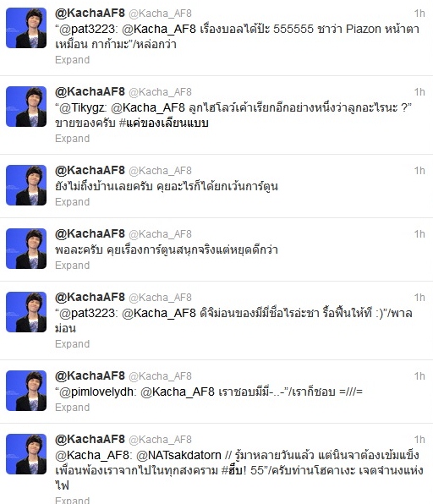Expand the third tweet in the list
Viewport: 433px width, 504px height.
click(x=73, y=201)
